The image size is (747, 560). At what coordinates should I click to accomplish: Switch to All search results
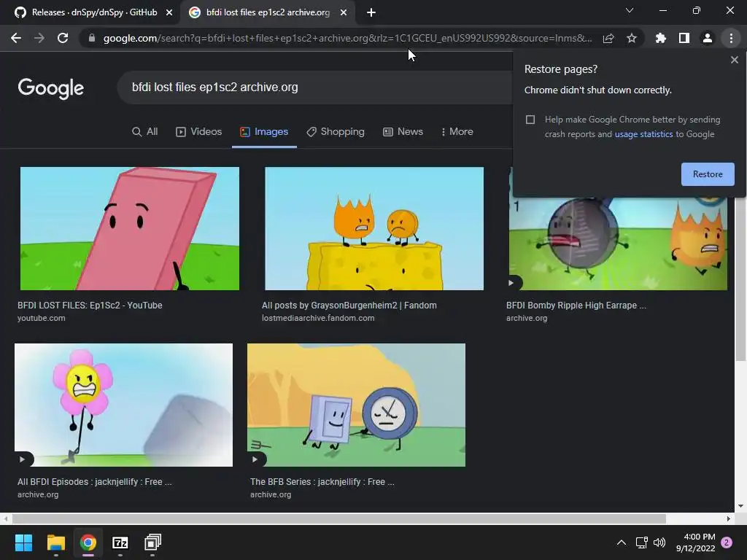[x=145, y=131]
